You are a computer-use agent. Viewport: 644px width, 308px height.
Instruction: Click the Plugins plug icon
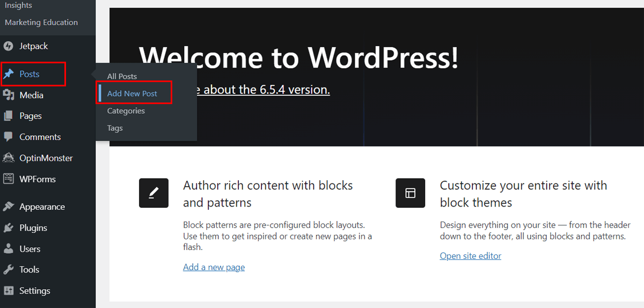click(8, 228)
